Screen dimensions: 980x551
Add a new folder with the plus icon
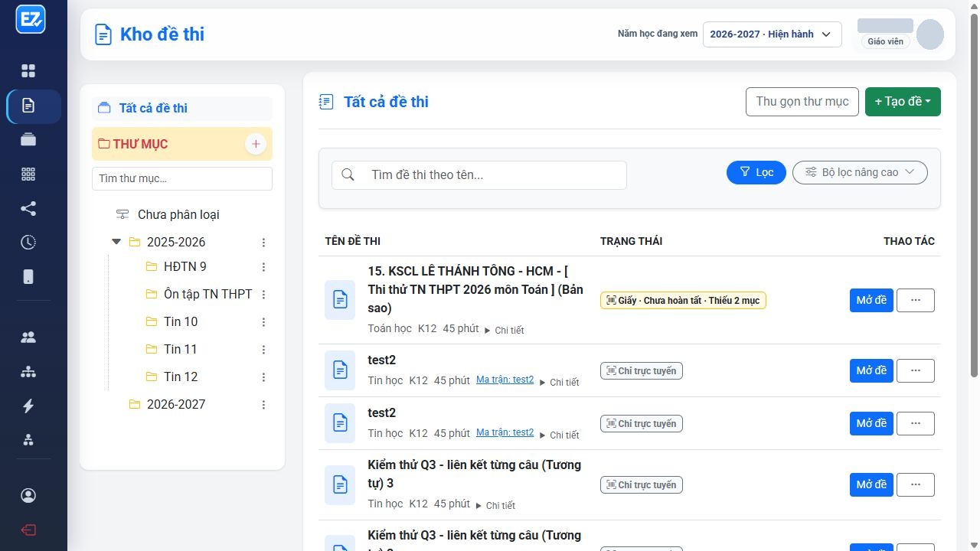point(256,144)
